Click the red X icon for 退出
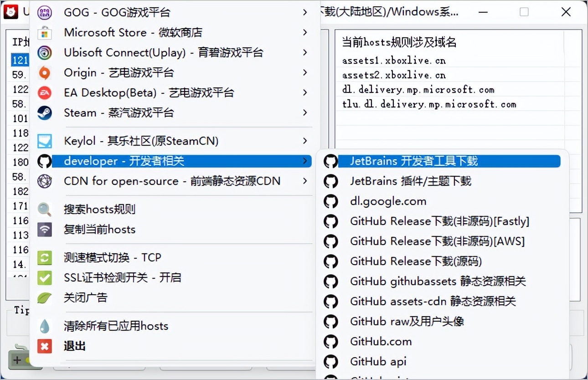This screenshot has width=588, height=380. pos(44,346)
